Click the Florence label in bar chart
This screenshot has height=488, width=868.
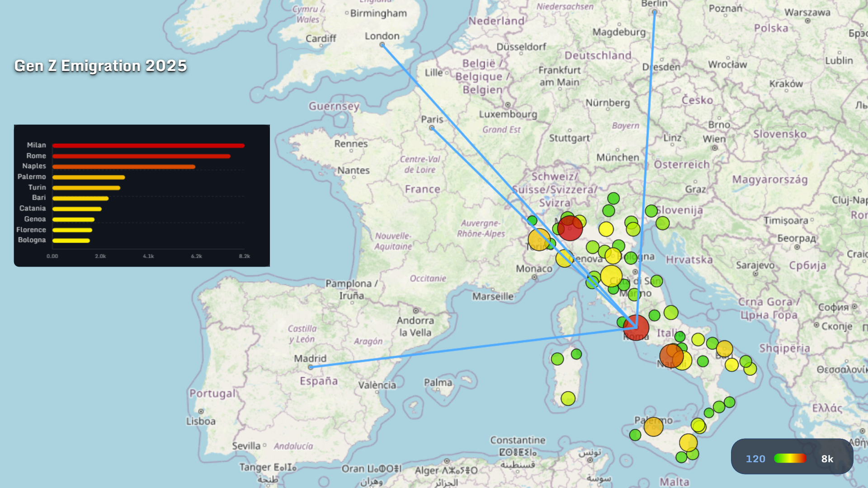[31, 230]
